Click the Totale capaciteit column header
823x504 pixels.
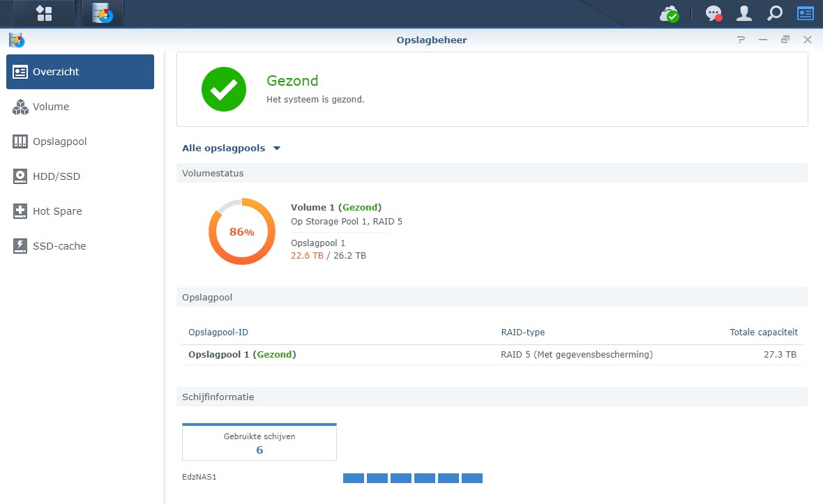click(x=764, y=333)
